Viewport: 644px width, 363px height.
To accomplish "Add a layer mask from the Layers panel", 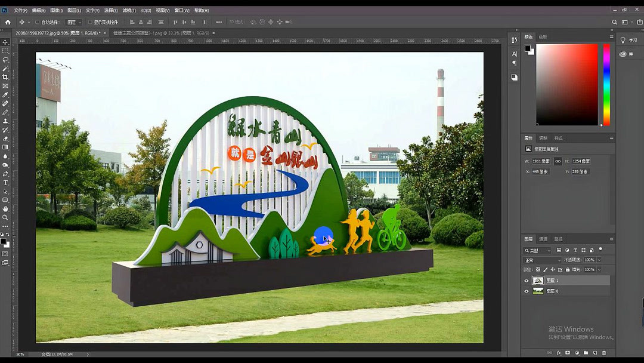I will point(568,353).
